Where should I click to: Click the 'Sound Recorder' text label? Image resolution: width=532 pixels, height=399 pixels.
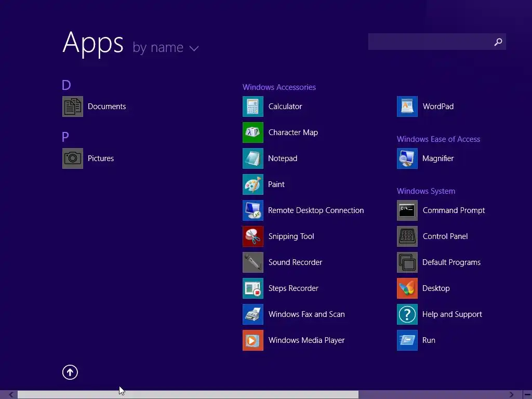[295, 262]
